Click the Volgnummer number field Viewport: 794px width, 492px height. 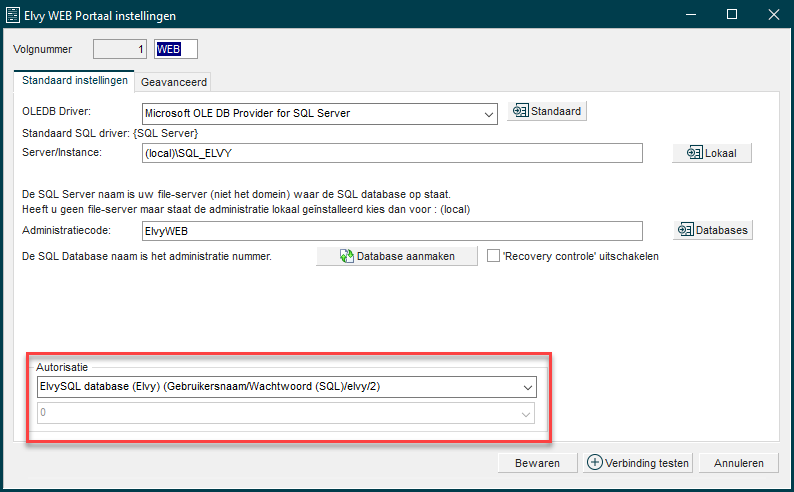120,49
